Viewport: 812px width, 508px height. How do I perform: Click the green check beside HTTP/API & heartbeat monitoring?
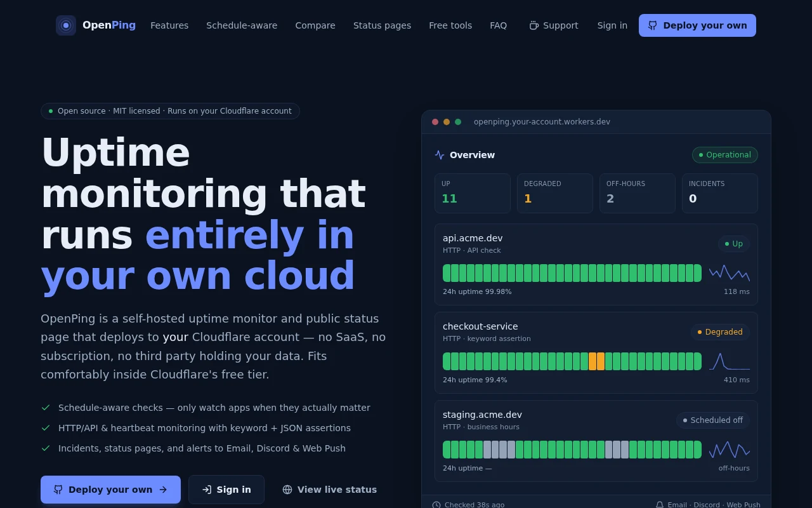pos(46,428)
